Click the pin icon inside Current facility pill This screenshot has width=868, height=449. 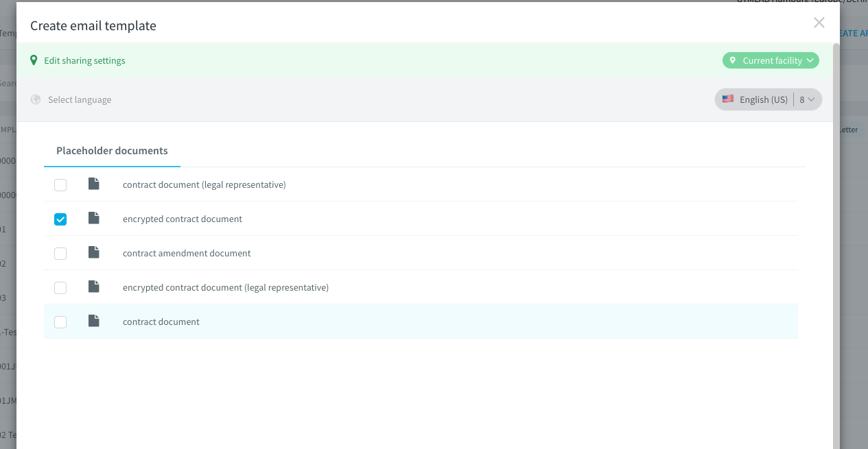pos(733,60)
